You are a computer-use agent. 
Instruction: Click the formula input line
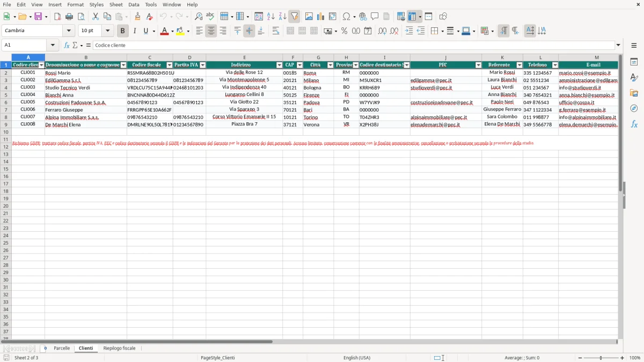click(x=353, y=45)
